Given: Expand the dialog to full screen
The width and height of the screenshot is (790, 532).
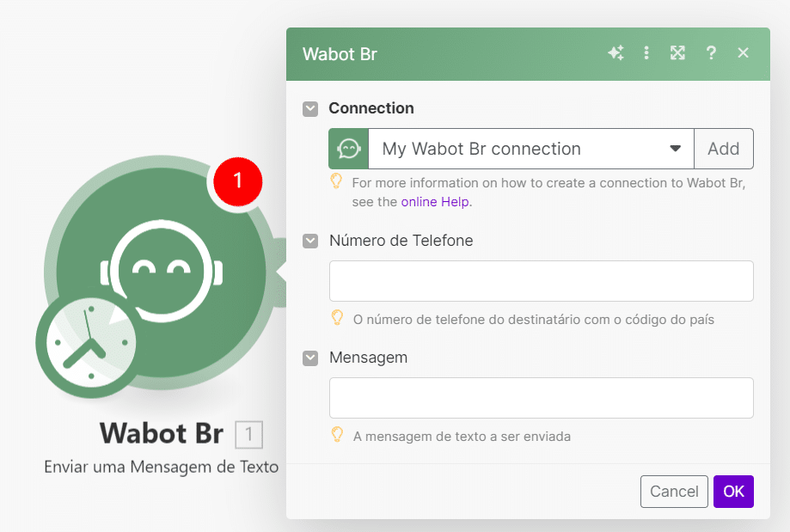Looking at the screenshot, I should coord(677,53).
